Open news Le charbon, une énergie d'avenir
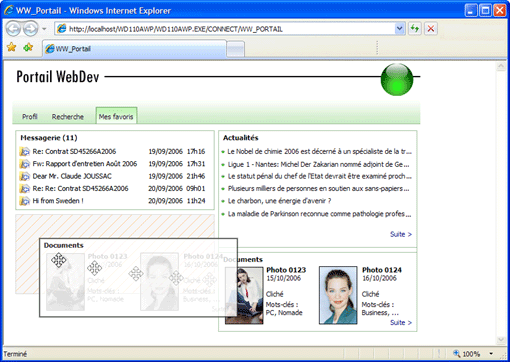Viewport: 510px width, 362px height. point(279,201)
